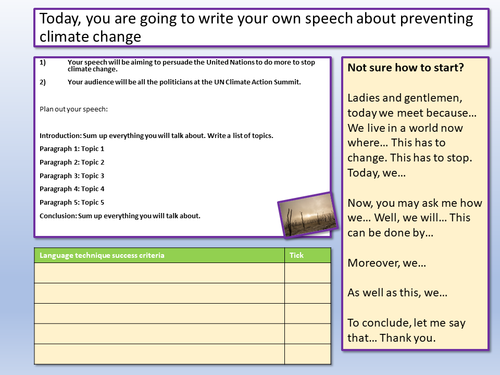Click the Introduction instruction line

coord(156,136)
